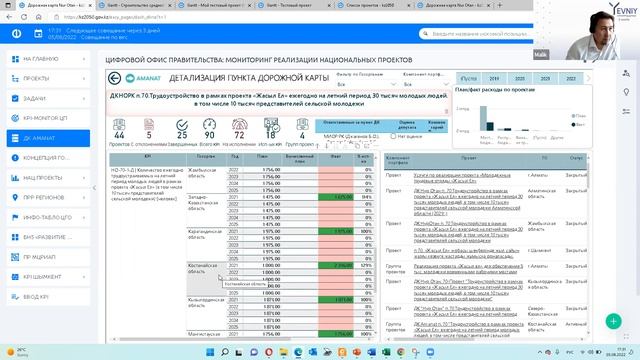This screenshot has height=360, width=640.
Task: Select the '(Пусто)' year slicer tab
Action: tap(469, 78)
